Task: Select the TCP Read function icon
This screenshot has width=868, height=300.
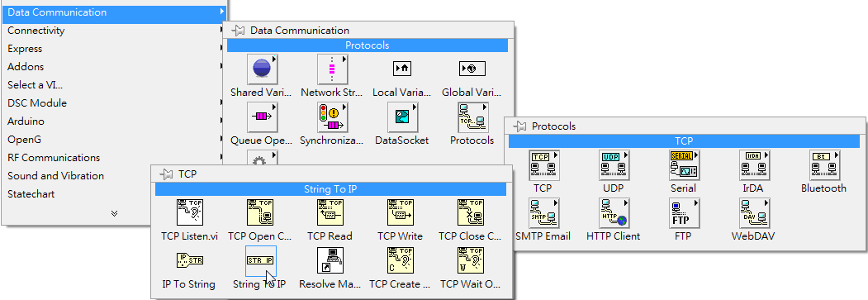Action: coord(330,212)
